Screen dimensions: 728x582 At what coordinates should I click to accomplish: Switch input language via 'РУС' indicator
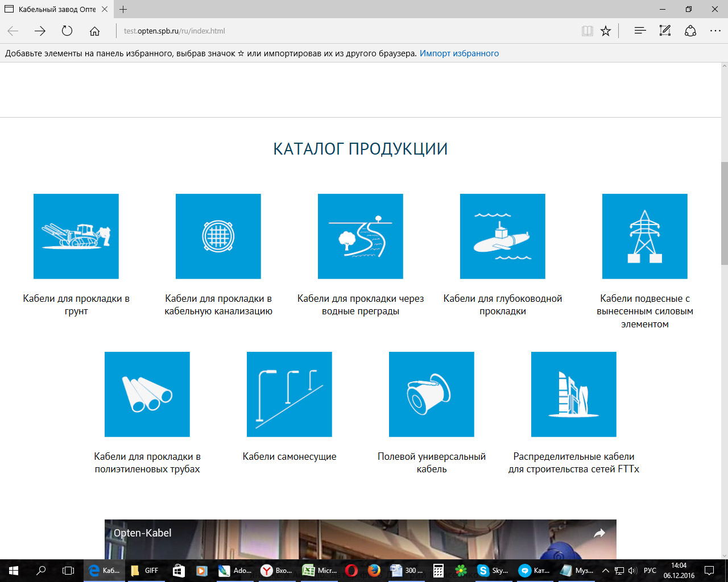pos(650,571)
